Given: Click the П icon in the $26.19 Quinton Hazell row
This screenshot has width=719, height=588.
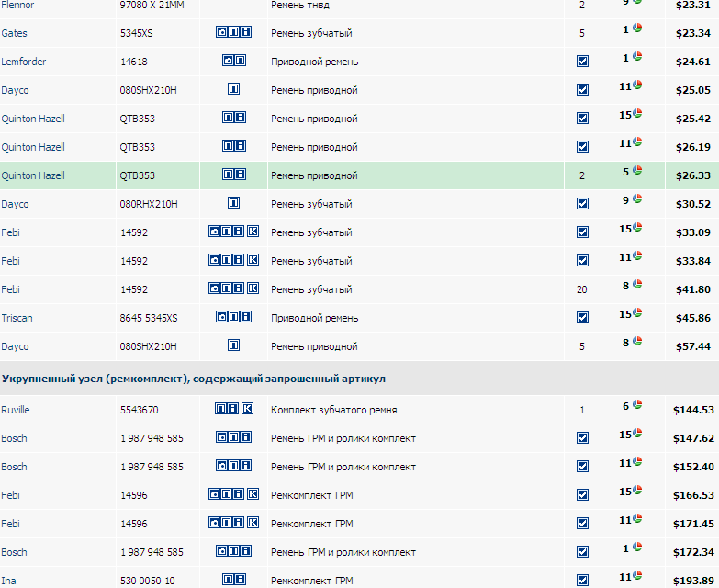Looking at the screenshot, I should coord(228,145).
